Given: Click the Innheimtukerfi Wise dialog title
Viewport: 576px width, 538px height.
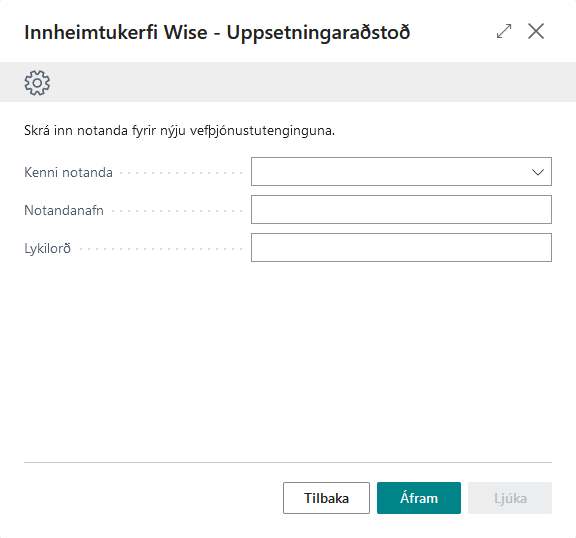Looking at the screenshot, I should click(x=217, y=32).
